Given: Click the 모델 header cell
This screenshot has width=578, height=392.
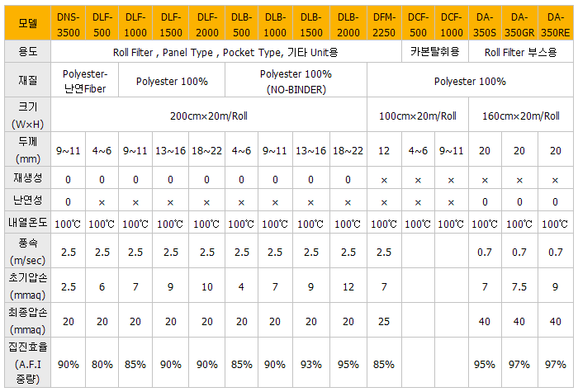Looking at the screenshot, I should point(27,23).
